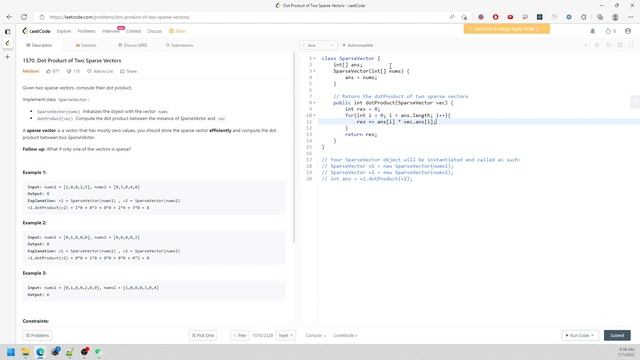640x360 pixels.
Task: Click the browser back arrow
Action: pos(9,17)
